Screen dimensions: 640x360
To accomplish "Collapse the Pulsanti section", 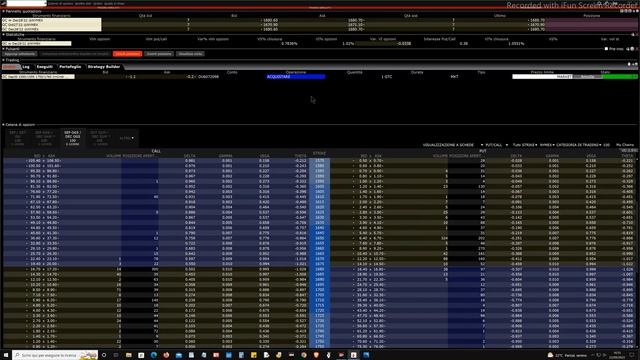I will (3, 49).
